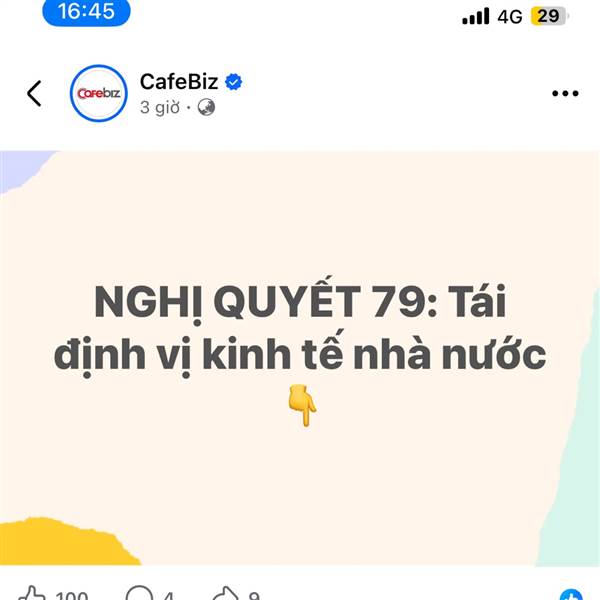Open the CafeBiz profile picture
600x600 pixels.
click(x=99, y=93)
